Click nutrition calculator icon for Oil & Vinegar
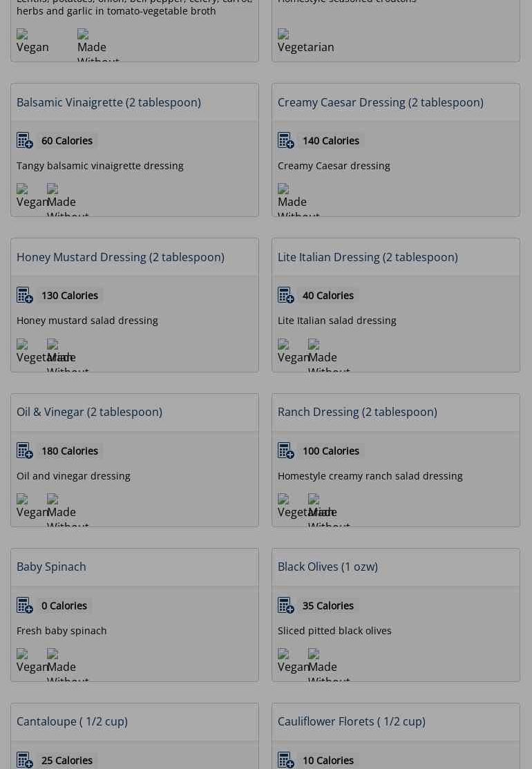The image size is (532, 769). point(25,451)
